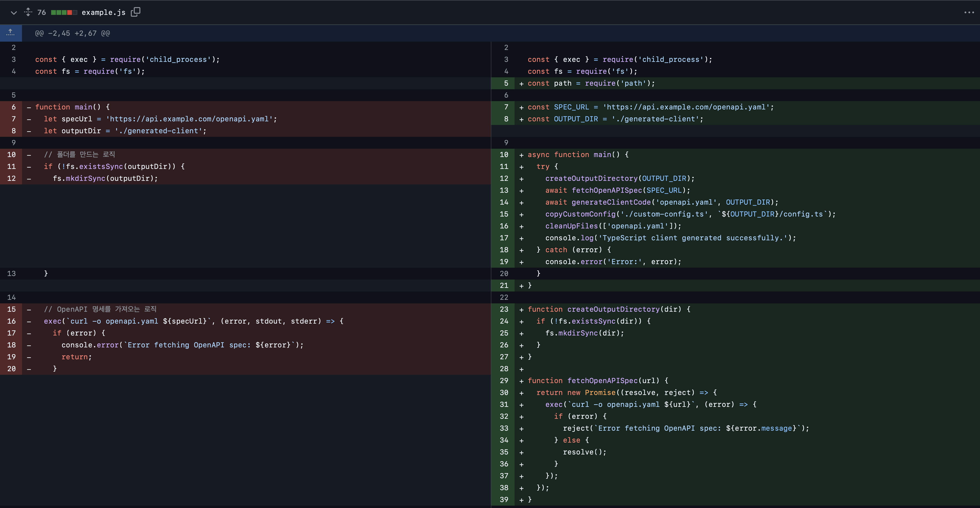Expand all lines icon beside 76
Screen dimensions: 980x508
28,12
